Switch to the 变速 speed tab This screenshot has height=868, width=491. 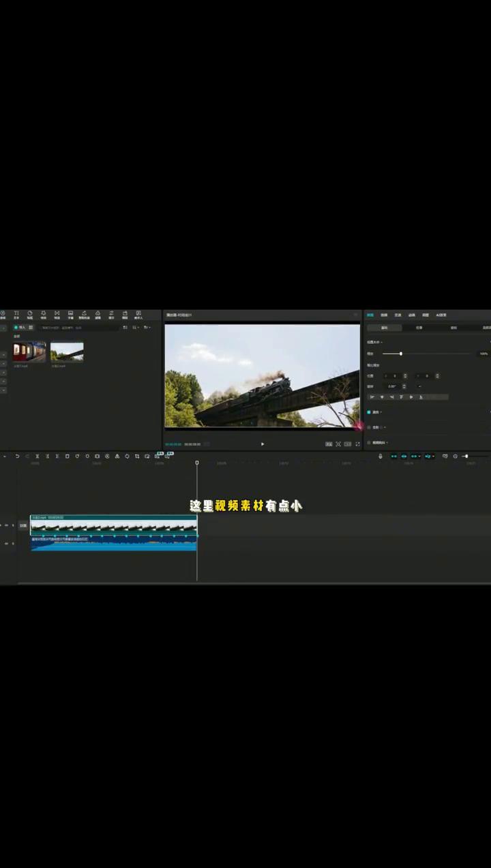398,315
